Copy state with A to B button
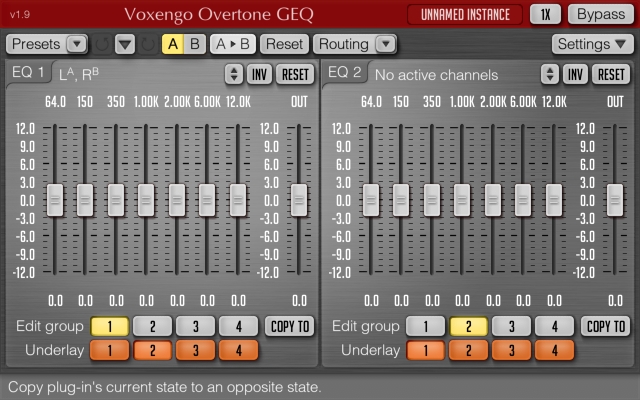Viewport: 640px width, 400px height. pyautogui.click(x=233, y=44)
